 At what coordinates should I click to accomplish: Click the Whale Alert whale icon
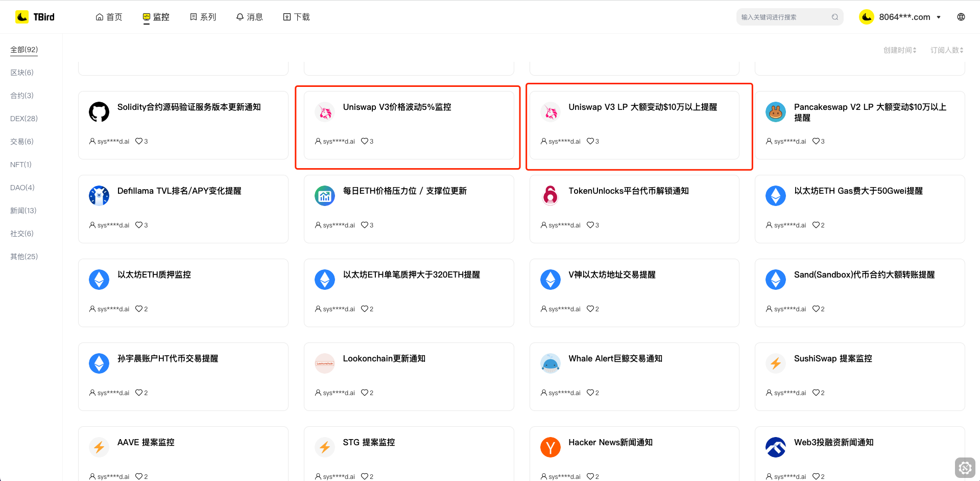point(550,363)
